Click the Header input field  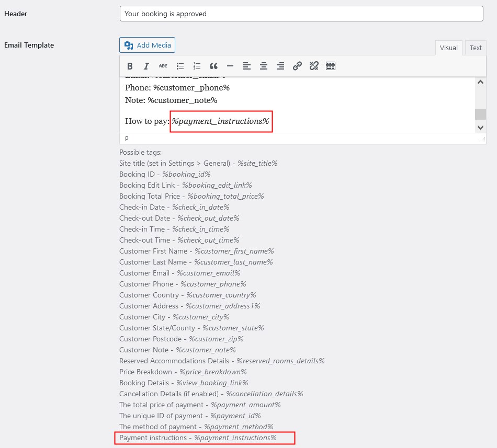coord(301,14)
